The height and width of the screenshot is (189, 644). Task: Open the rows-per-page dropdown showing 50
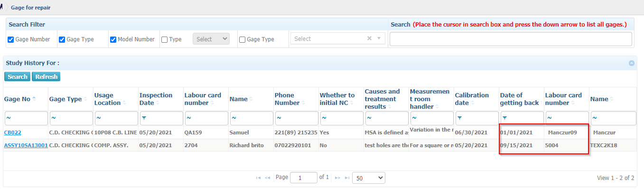pos(369,178)
